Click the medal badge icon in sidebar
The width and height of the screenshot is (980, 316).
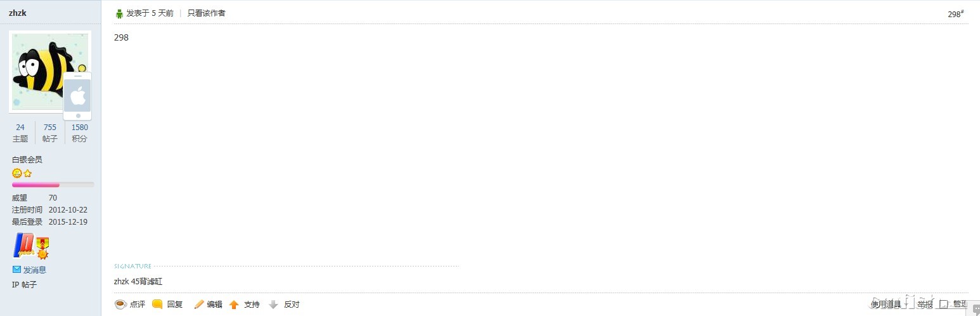coord(42,247)
